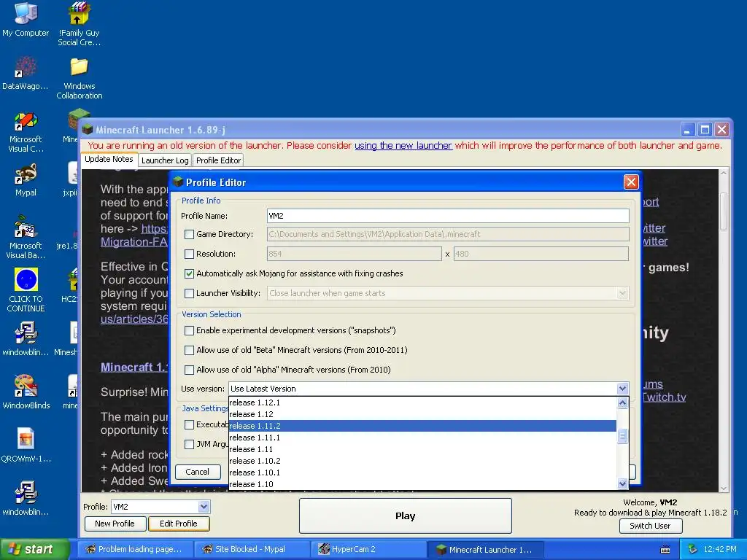Click the network tray icon near clock
The image size is (747, 560).
click(x=693, y=549)
